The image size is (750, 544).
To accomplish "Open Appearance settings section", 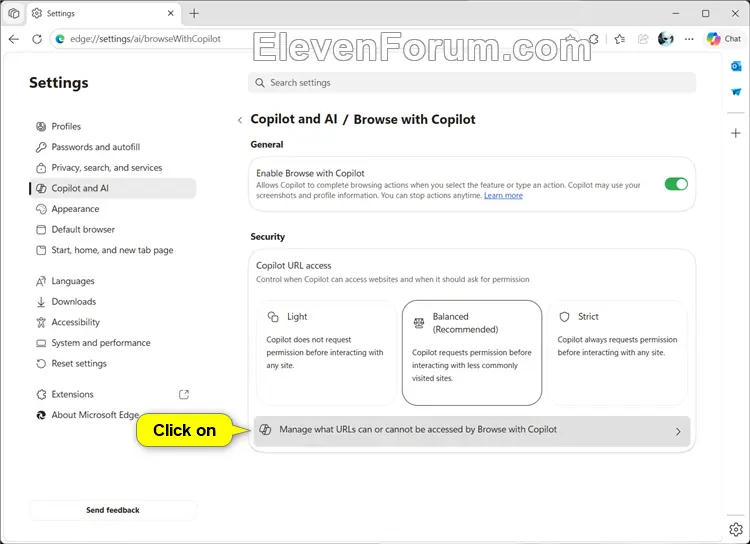I will tap(75, 209).
